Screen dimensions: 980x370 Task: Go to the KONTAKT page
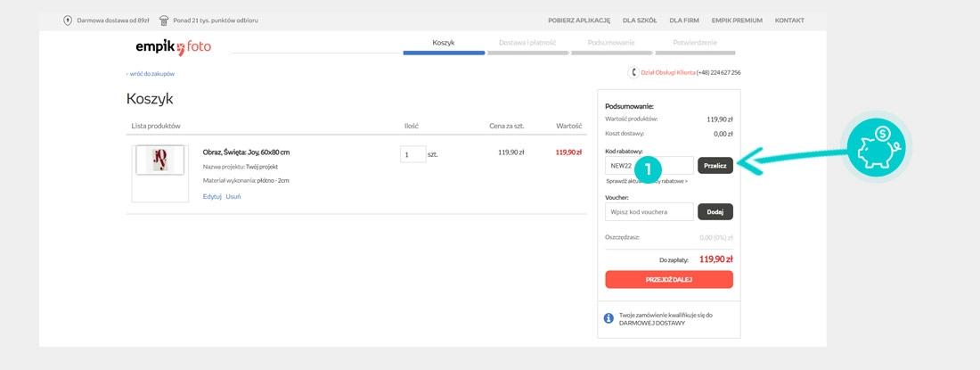(789, 20)
